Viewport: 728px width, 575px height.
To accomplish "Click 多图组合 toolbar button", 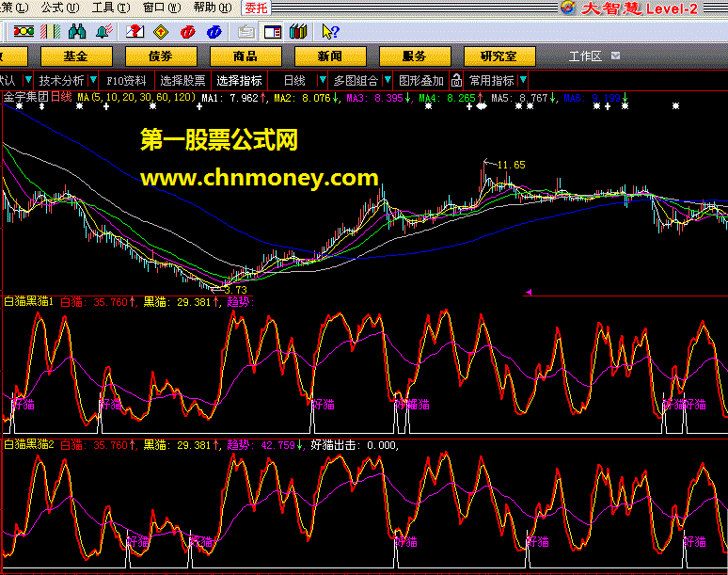I will (356, 81).
